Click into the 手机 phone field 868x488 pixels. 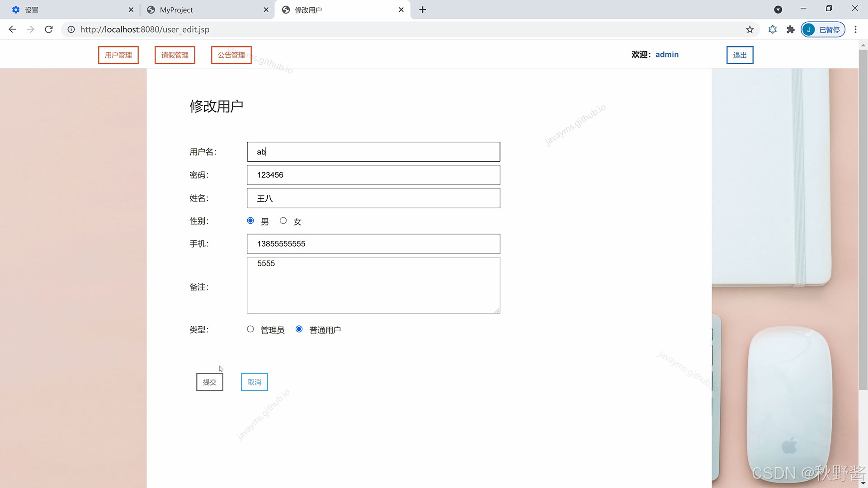pos(373,244)
